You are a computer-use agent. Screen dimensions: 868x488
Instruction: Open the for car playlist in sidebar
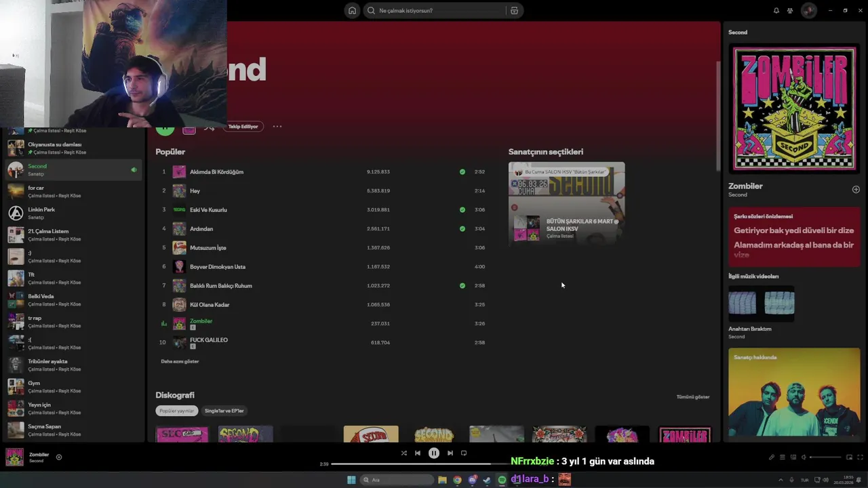[x=73, y=191]
